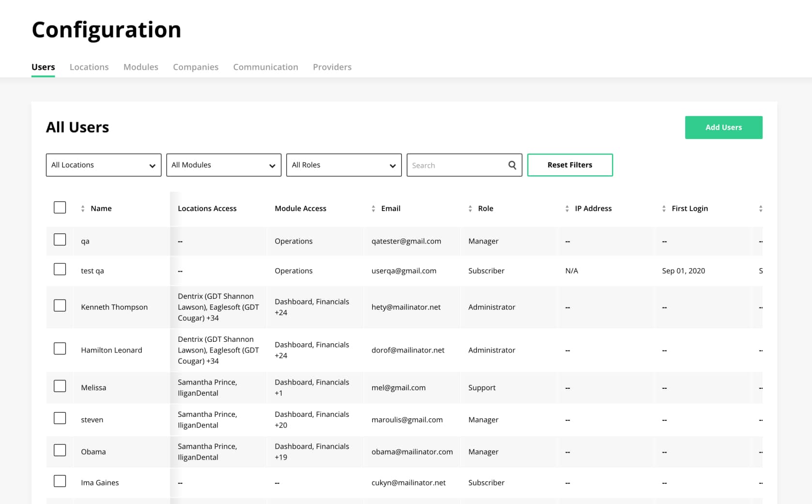This screenshot has height=504, width=812.
Task: Click email cukyn@mailinator.net
Action: (x=409, y=483)
